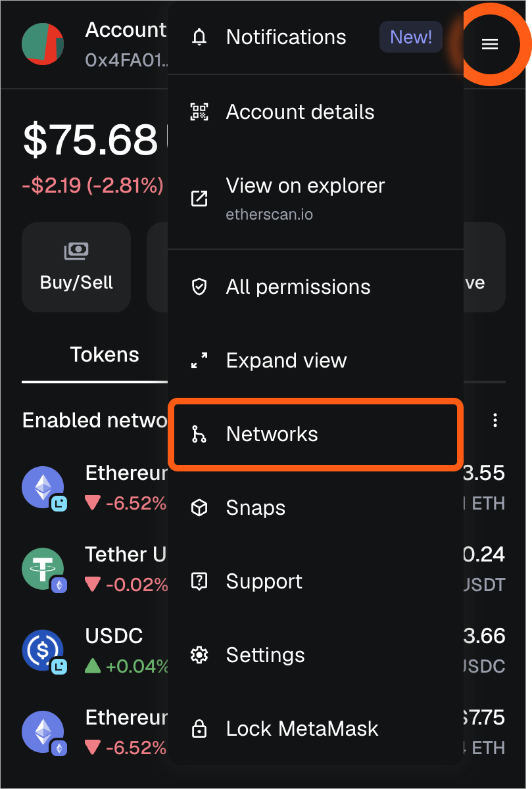
Task: Click the All permissions shield icon
Action: [199, 287]
